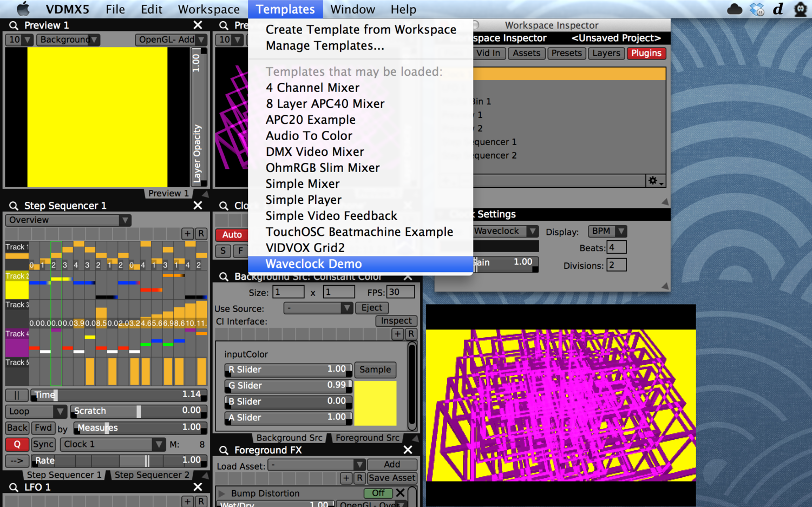Close the LFO 1 panel
The height and width of the screenshot is (507, 812).
[198, 487]
